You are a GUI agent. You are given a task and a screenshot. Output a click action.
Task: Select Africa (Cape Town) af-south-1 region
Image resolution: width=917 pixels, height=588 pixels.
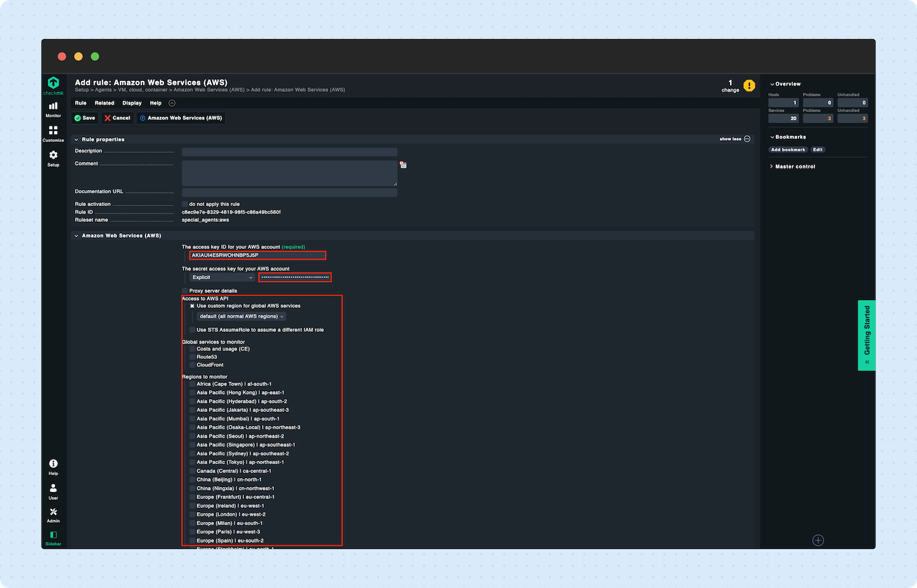click(x=192, y=384)
